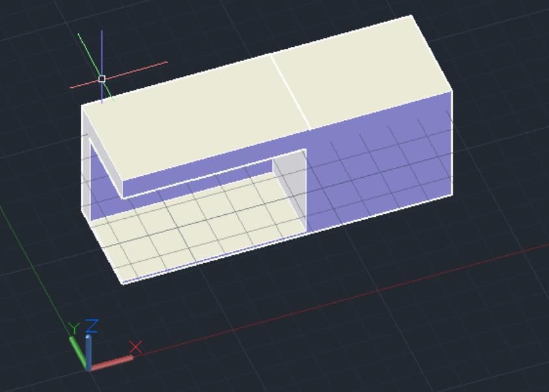
Task: Click the X label on the UCS icon
Action: tap(135, 346)
